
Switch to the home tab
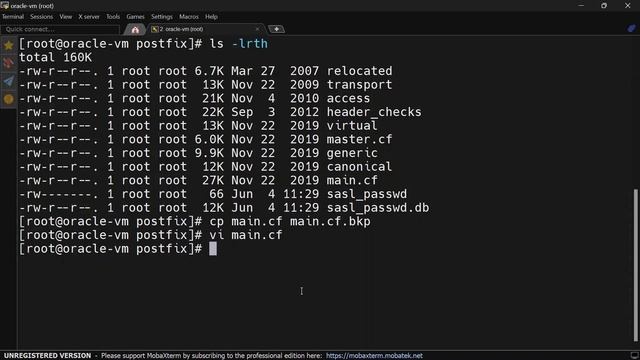pyautogui.click(x=135, y=29)
